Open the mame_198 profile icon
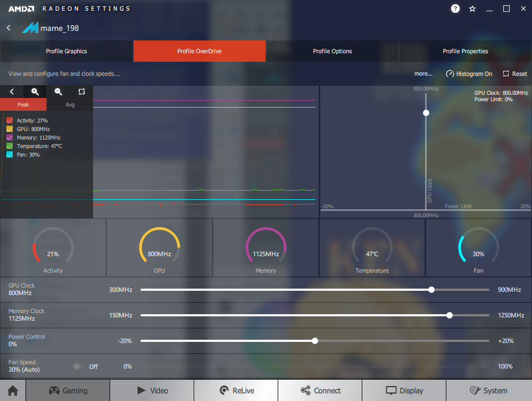The height and width of the screenshot is (401, 532). [x=30, y=28]
